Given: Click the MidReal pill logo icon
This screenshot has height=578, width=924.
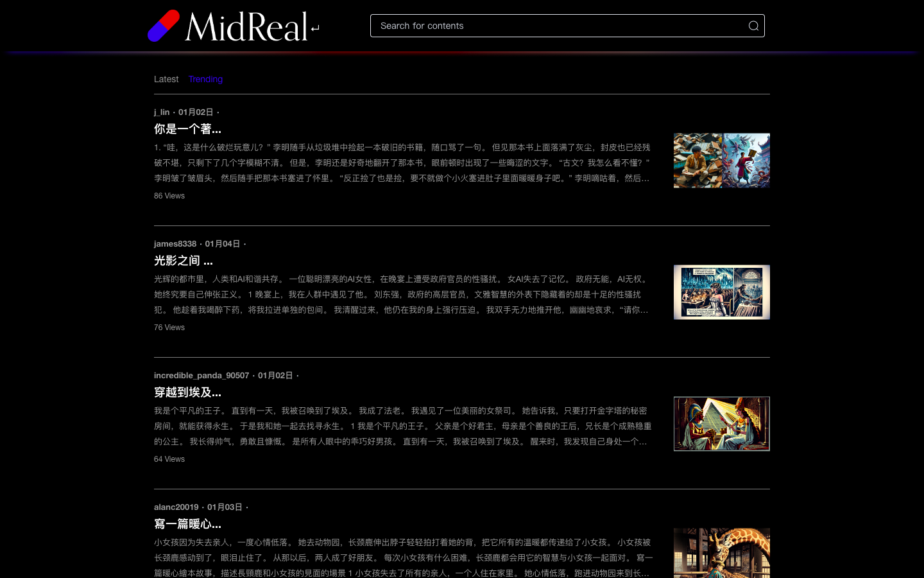Looking at the screenshot, I should (x=164, y=26).
